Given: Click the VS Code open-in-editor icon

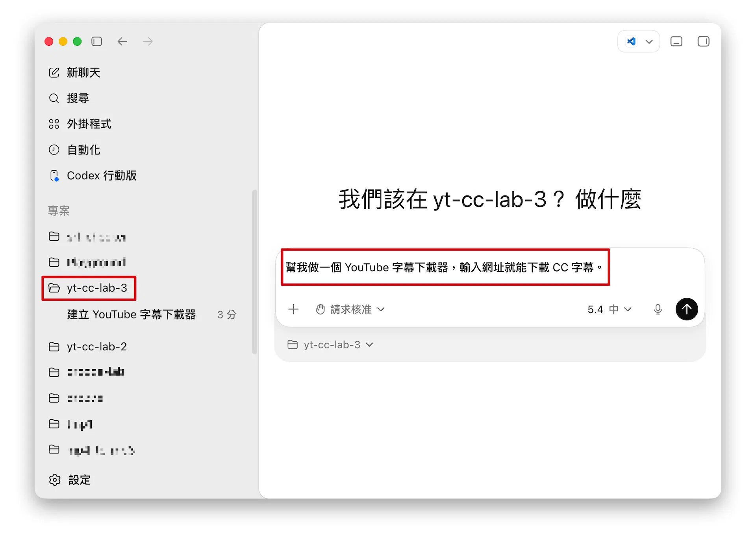Looking at the screenshot, I should (631, 41).
